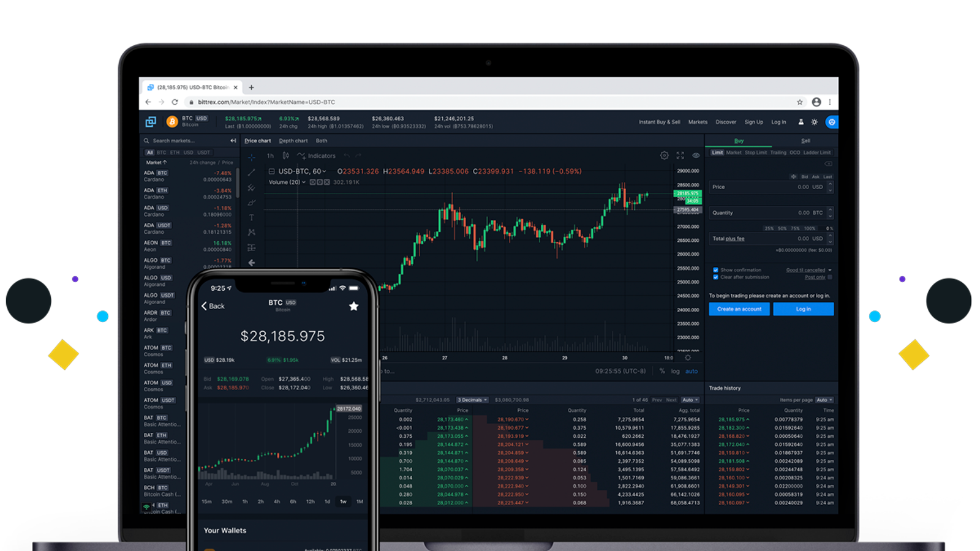Clear the order form with backspace icon
Viewport: 980px width, 551px height.
[828, 163]
